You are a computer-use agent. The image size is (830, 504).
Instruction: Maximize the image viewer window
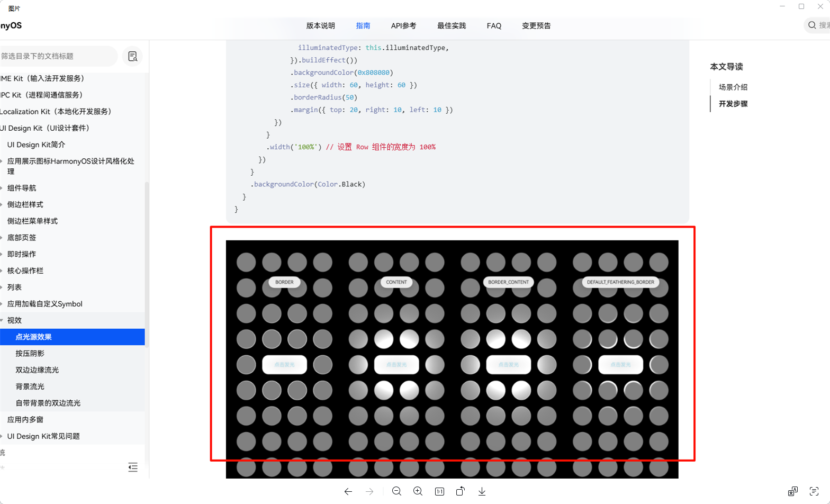pos(801,6)
